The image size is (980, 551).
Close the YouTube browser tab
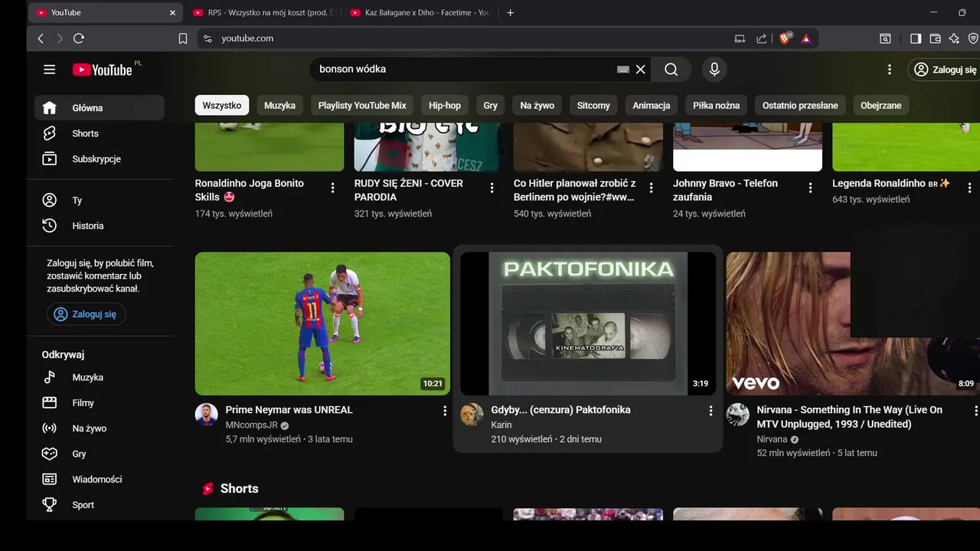pyautogui.click(x=172, y=13)
